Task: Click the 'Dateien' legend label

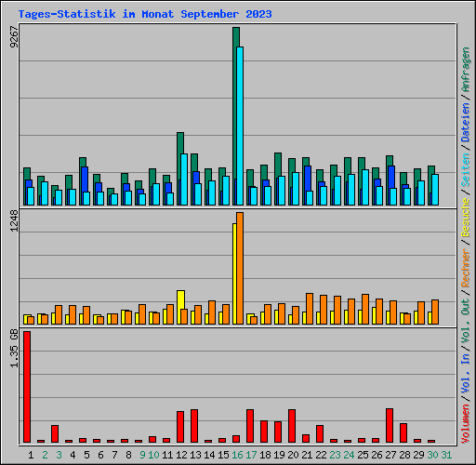Action: [466, 123]
